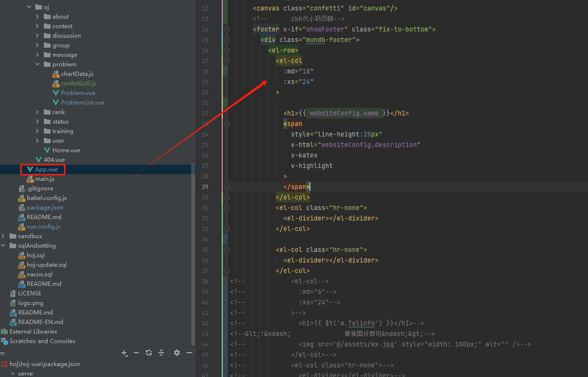Expand the discussion folder
This screenshot has width=588, height=377.
coord(38,36)
